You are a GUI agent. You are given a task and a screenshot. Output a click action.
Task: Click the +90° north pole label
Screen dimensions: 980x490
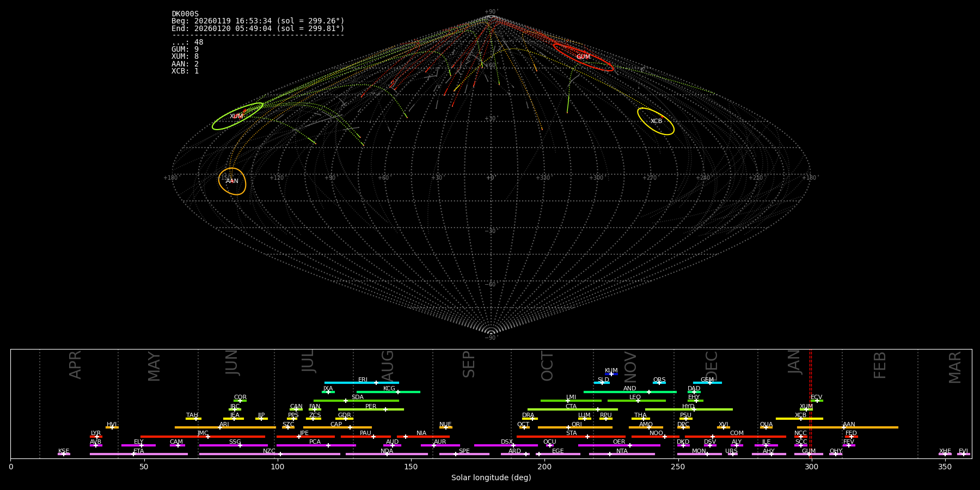click(491, 12)
